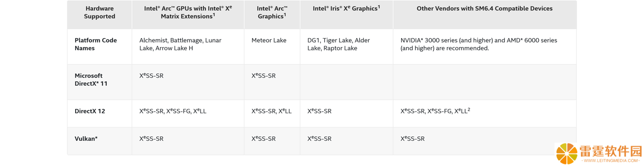Click the Vulkan* row label
The image size is (644, 165).
(86, 139)
